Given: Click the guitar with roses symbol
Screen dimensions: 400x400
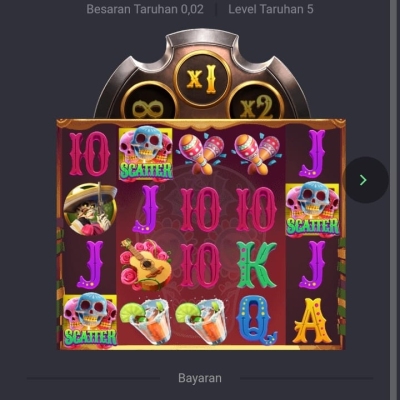Looking at the screenshot, I should pos(146,264).
